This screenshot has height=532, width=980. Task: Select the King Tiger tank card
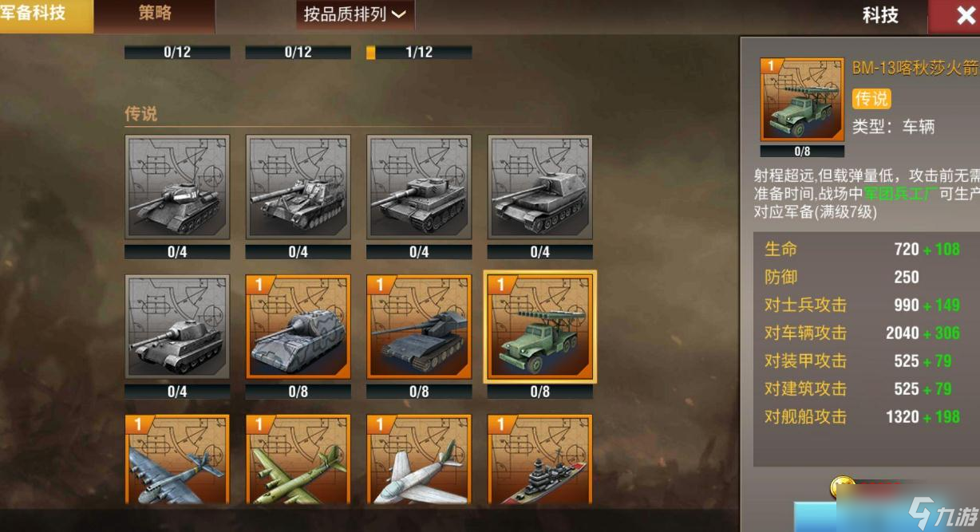point(177,327)
